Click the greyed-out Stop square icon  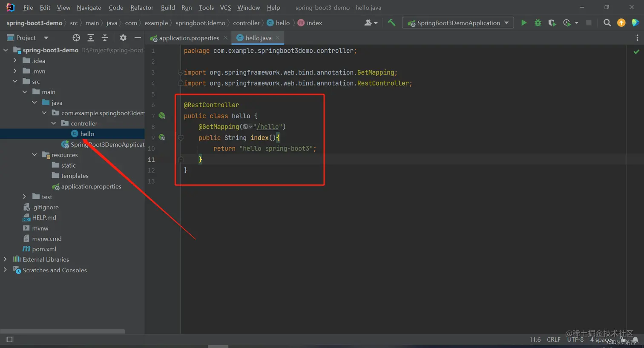pyautogui.click(x=589, y=23)
